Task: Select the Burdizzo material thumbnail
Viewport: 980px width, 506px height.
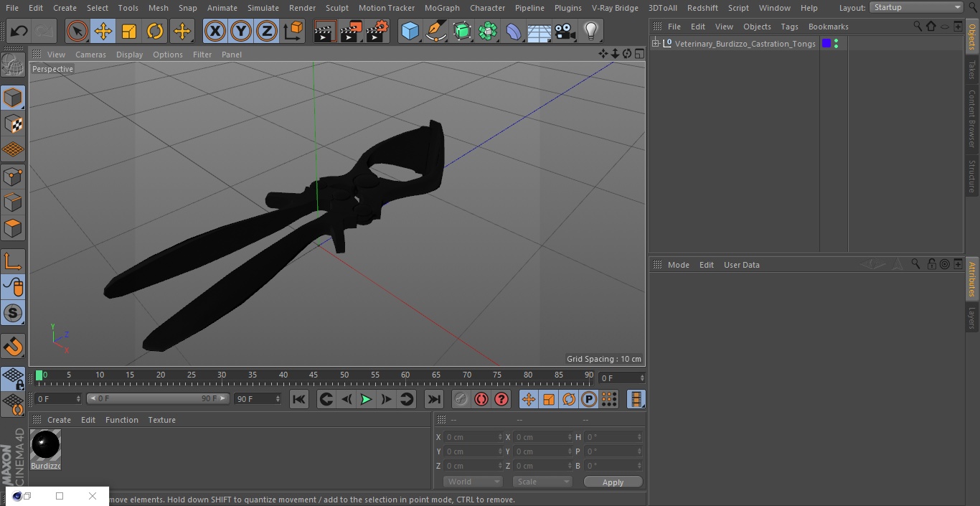Action: click(x=46, y=446)
